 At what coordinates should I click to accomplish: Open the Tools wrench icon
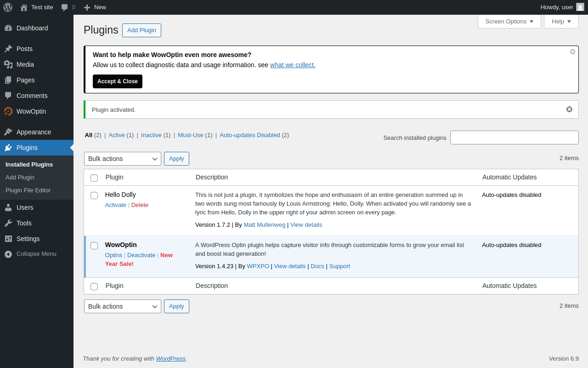pyautogui.click(x=8, y=223)
